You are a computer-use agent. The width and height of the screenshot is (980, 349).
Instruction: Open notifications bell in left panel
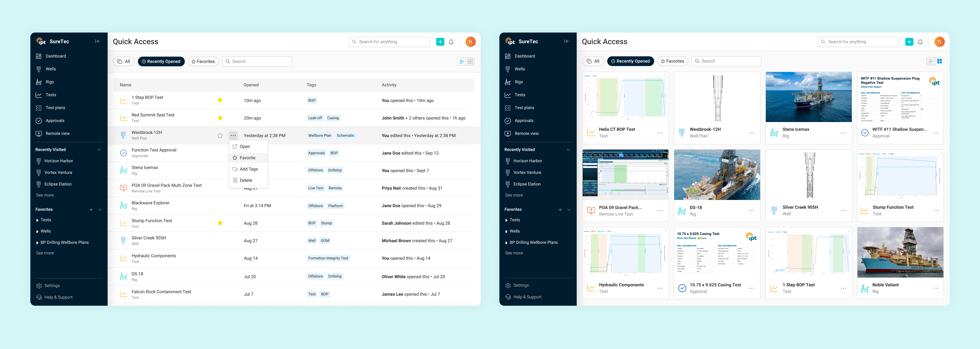pyautogui.click(x=451, y=42)
